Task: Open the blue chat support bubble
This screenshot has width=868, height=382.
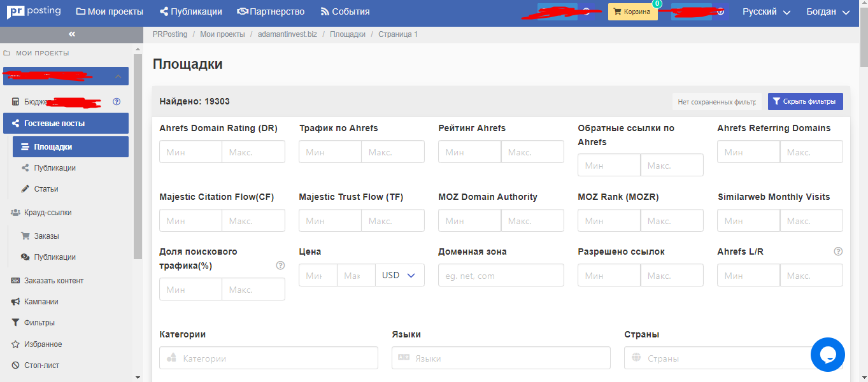Action: click(828, 355)
